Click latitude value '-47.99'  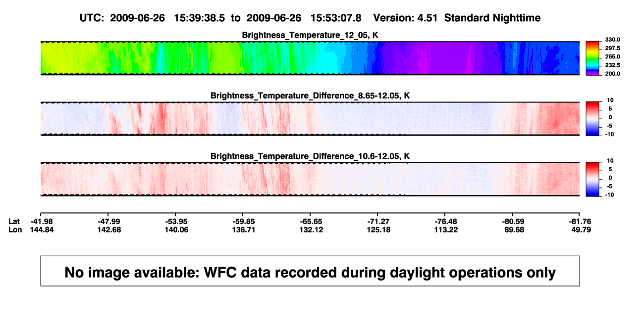click(108, 221)
